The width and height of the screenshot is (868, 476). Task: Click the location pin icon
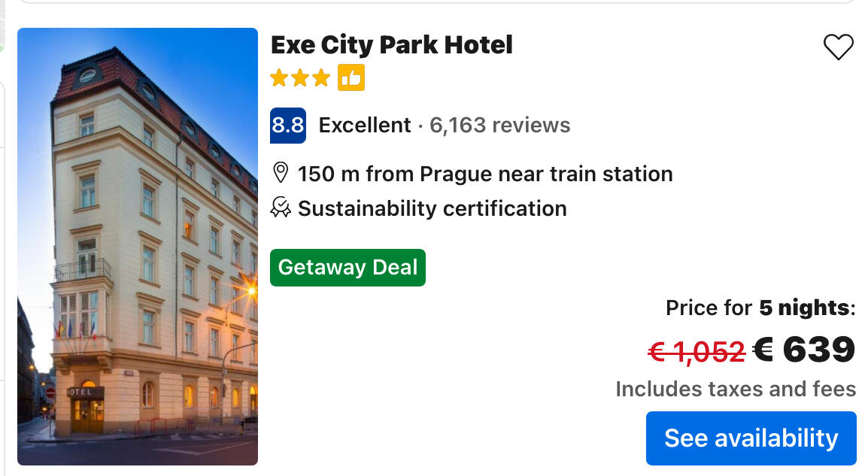281,174
